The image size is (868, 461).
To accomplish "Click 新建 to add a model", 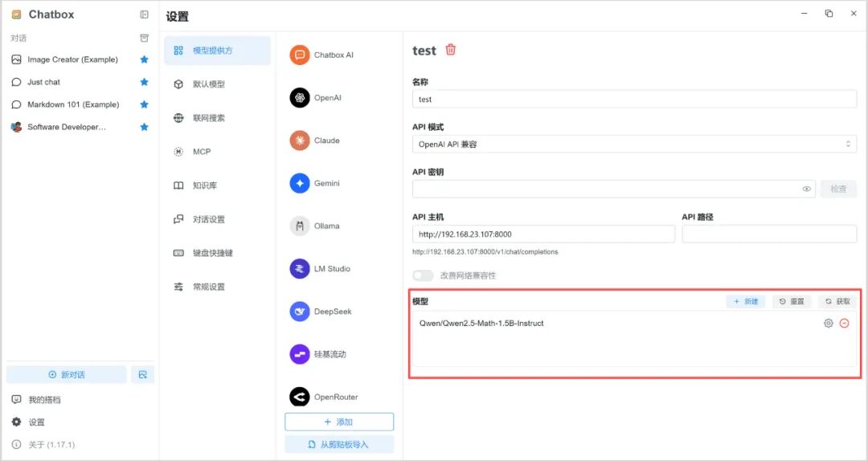I will point(746,302).
